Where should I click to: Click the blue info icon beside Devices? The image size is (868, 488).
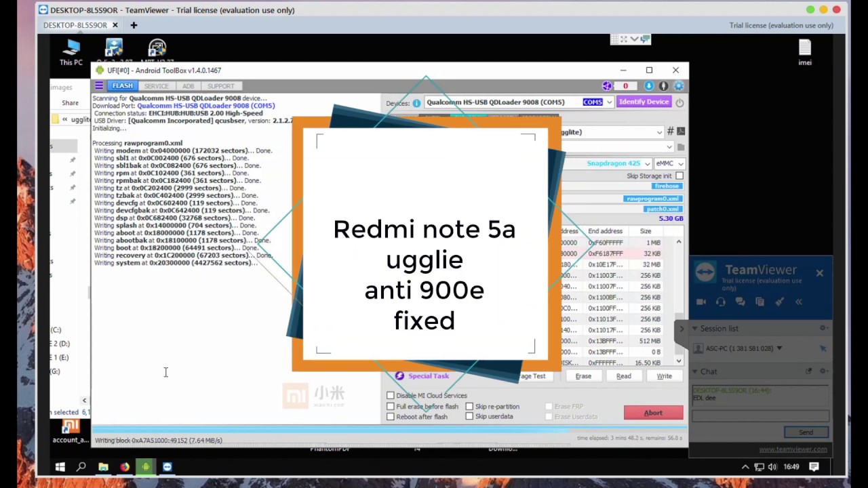pyautogui.click(x=416, y=103)
